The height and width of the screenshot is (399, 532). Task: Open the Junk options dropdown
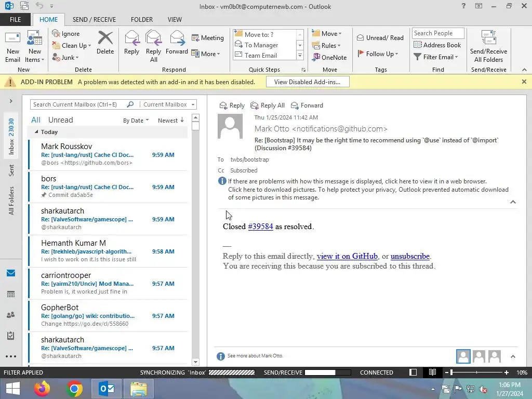(x=65, y=57)
